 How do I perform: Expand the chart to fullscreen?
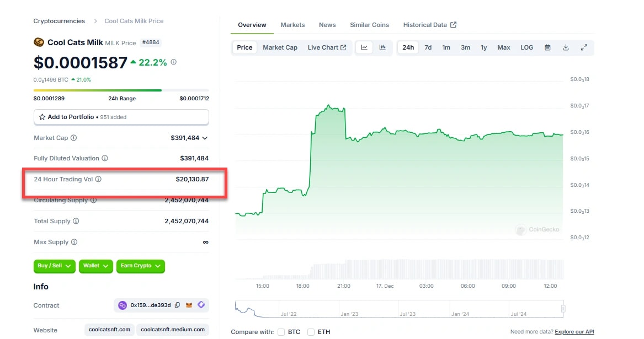click(x=584, y=47)
